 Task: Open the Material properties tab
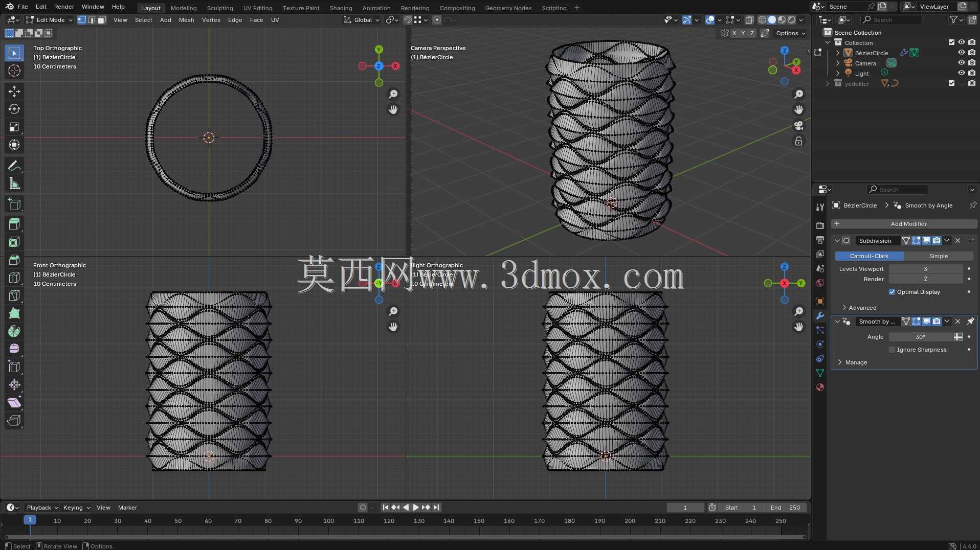point(820,387)
